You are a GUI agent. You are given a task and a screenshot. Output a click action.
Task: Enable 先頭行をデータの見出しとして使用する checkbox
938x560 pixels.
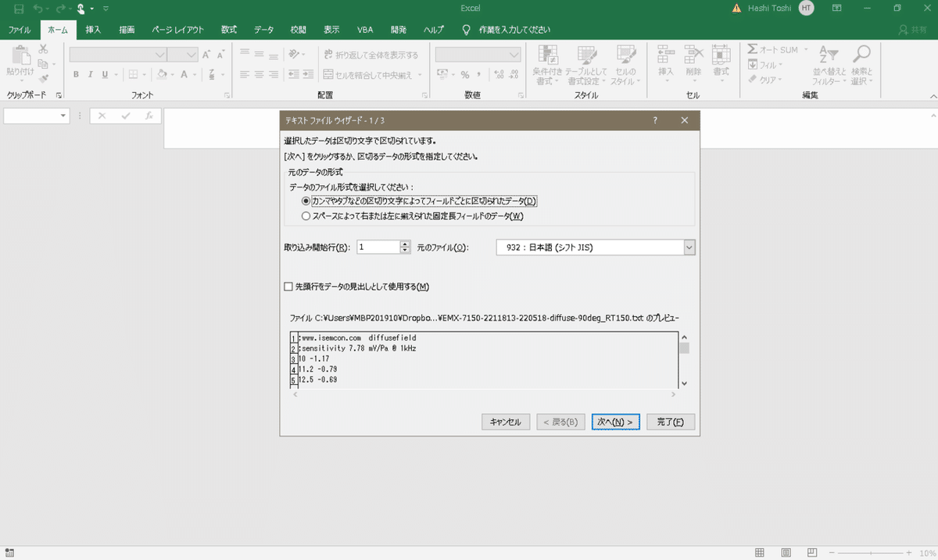288,287
